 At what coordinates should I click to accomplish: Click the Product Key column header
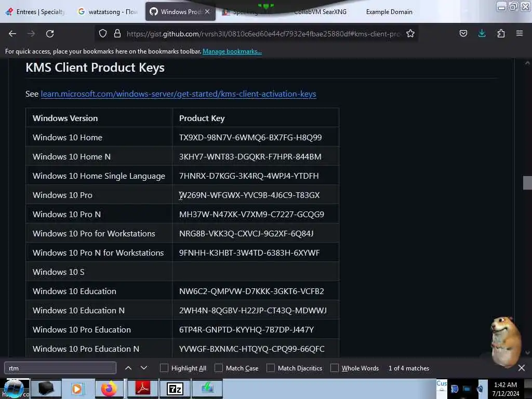click(202, 118)
